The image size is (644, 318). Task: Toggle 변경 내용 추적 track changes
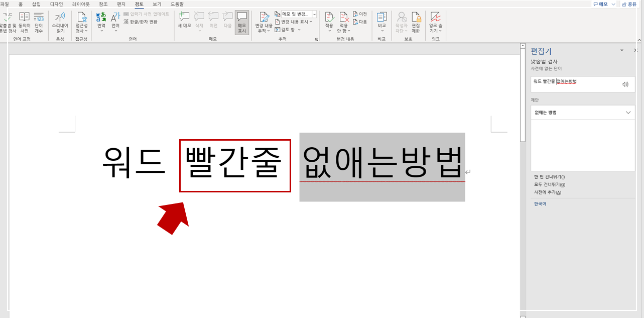pyautogui.click(x=264, y=23)
